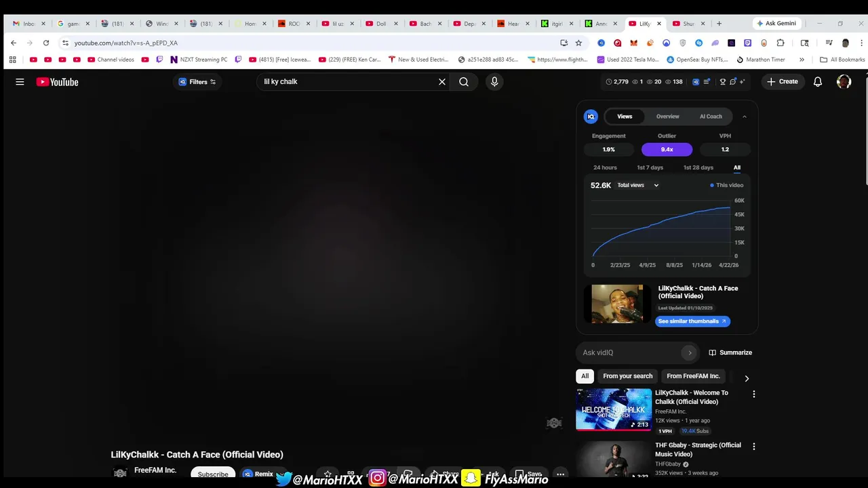Open site information icon in address bar

(x=65, y=43)
